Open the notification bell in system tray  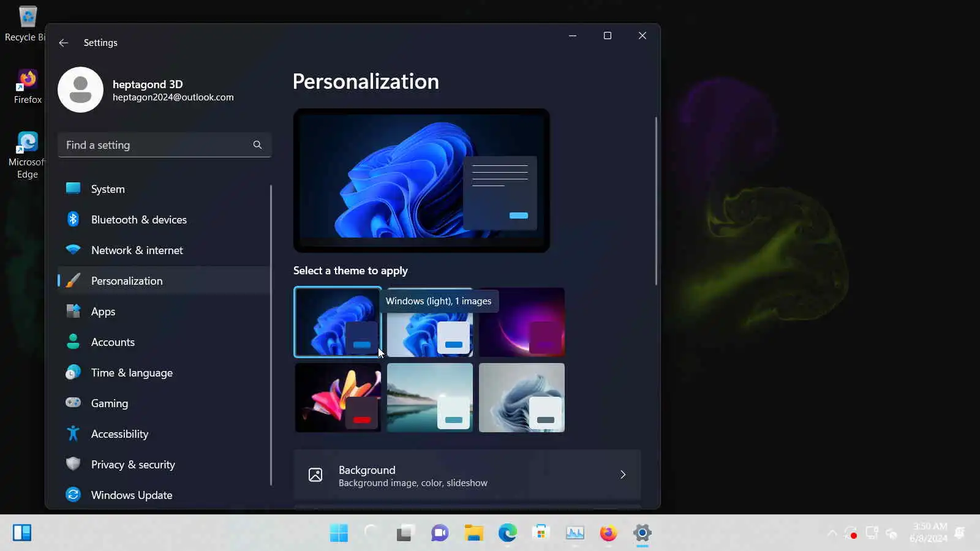[x=960, y=533]
